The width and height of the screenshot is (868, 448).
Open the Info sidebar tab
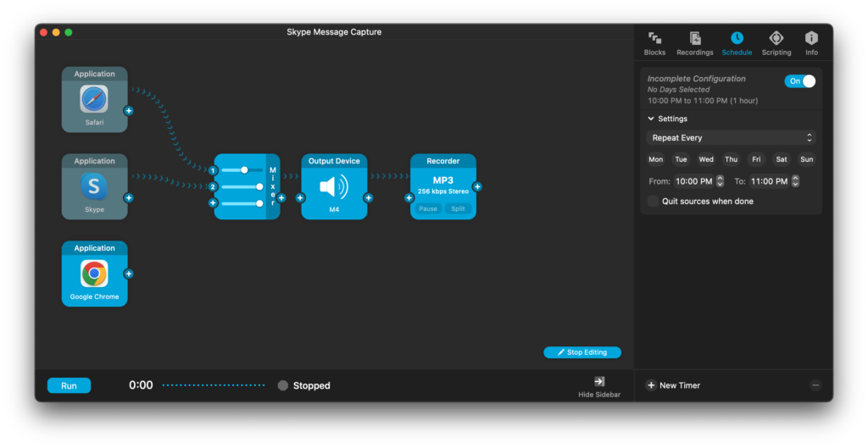click(x=811, y=44)
